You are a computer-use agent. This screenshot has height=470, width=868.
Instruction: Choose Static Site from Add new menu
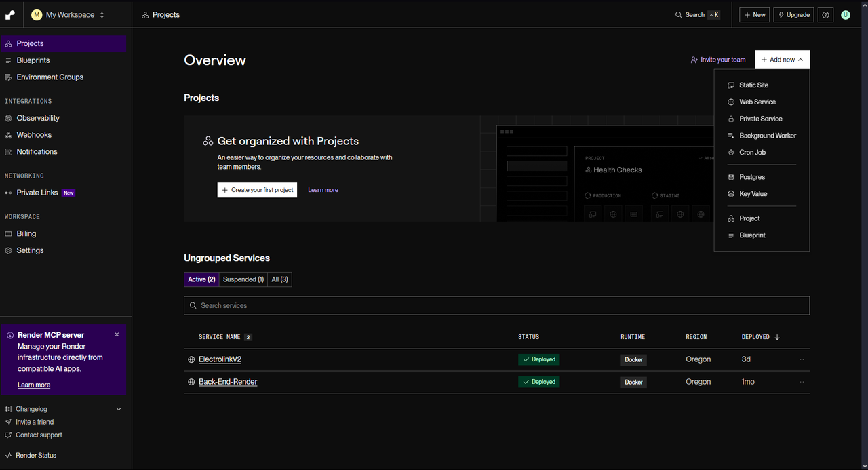click(762, 85)
